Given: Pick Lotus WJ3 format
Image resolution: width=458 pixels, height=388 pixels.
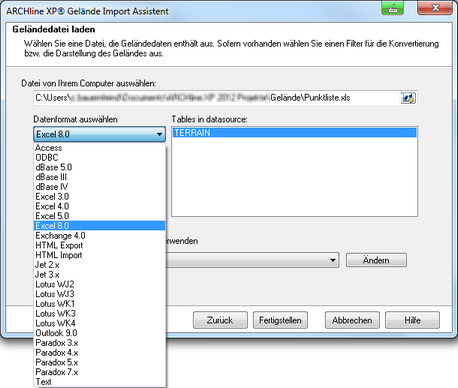Looking at the screenshot, I should pos(100,294).
